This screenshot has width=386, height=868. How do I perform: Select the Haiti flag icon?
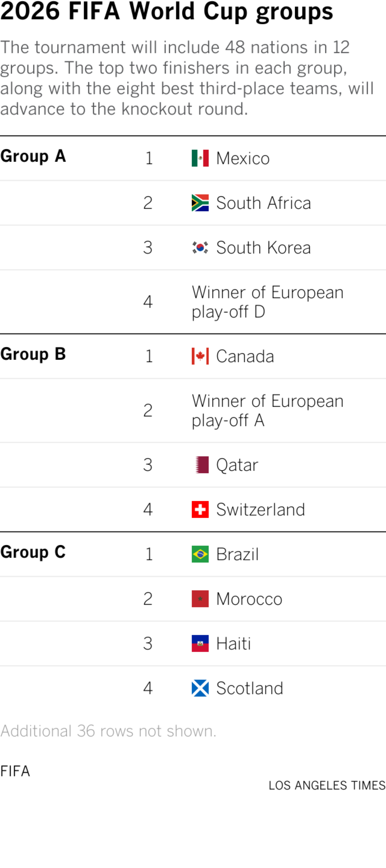tap(200, 644)
